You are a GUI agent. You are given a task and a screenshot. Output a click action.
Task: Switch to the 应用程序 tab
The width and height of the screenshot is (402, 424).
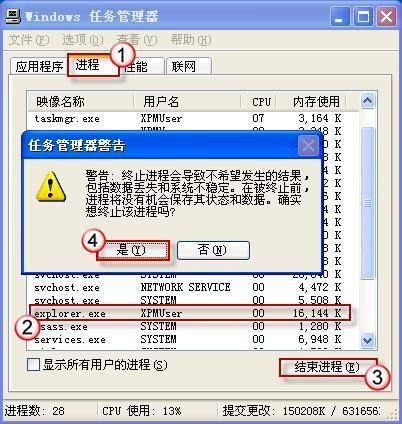tap(39, 66)
